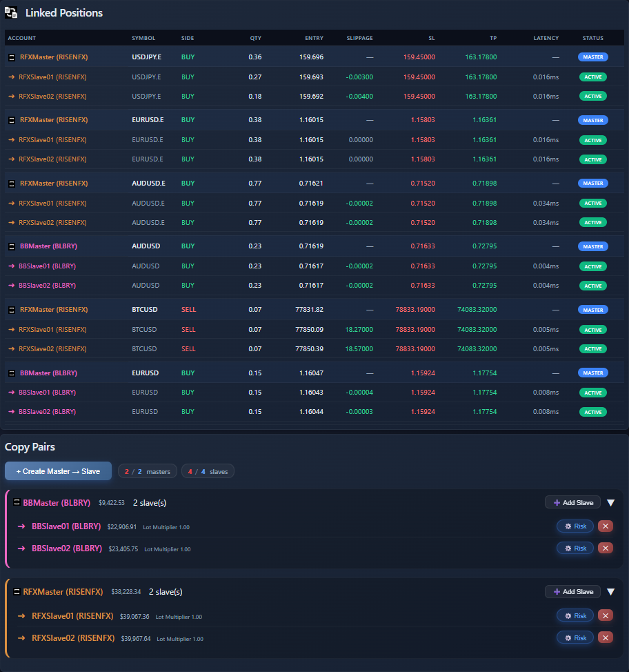Remove RFXSlave02 with its red X button

click(606, 638)
